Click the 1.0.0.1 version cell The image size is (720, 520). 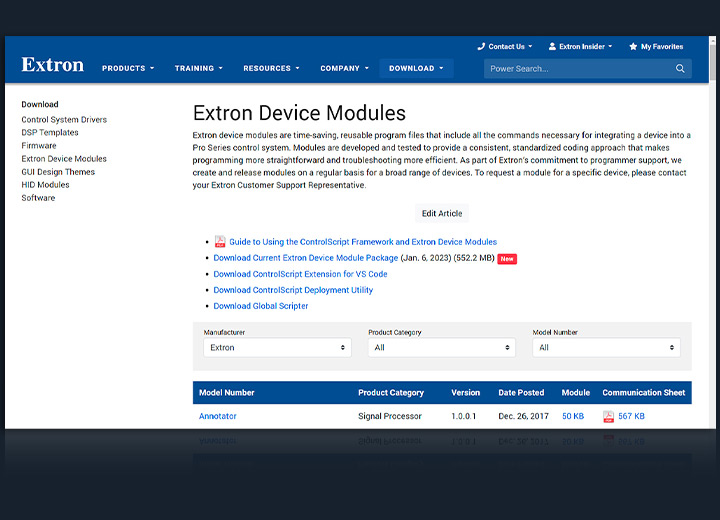tap(463, 416)
